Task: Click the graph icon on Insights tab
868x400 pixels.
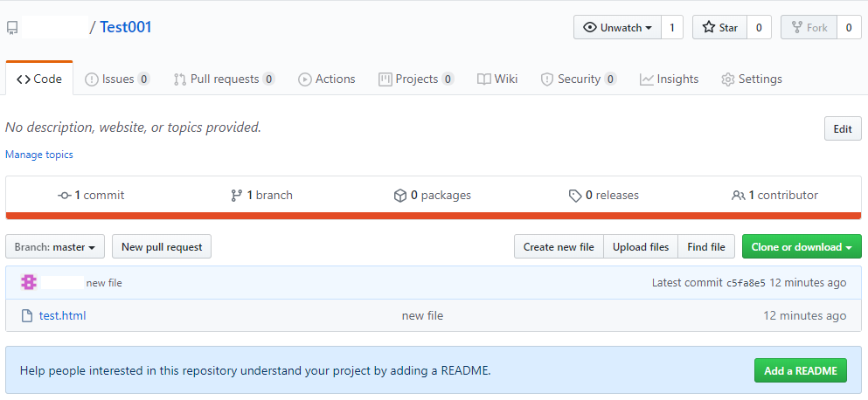Action: tap(647, 79)
